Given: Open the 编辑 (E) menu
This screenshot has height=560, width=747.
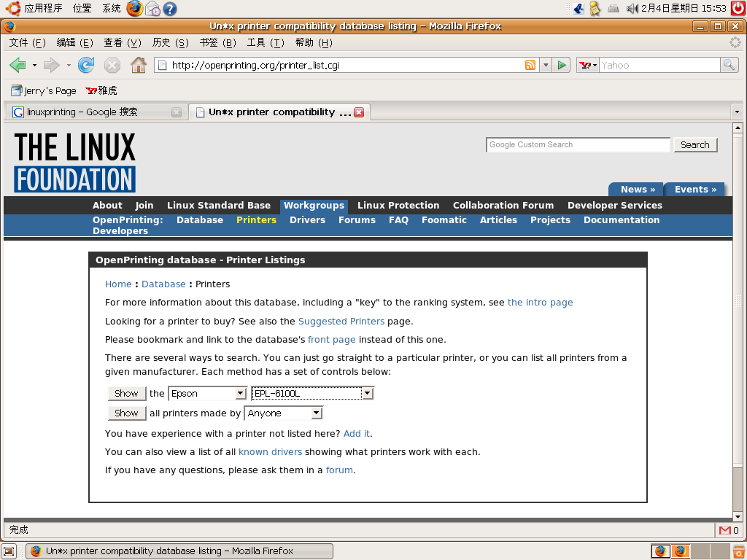Looking at the screenshot, I should click(75, 43).
